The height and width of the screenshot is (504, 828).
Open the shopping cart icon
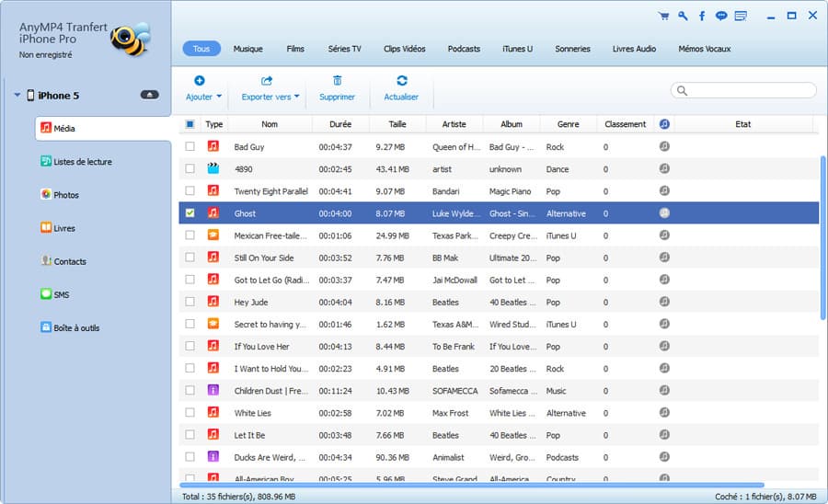point(663,16)
